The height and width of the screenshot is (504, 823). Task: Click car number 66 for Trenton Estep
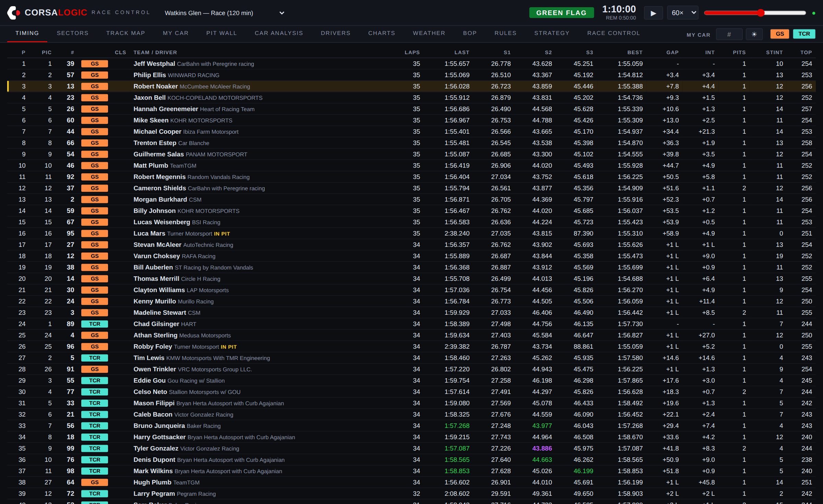click(70, 143)
